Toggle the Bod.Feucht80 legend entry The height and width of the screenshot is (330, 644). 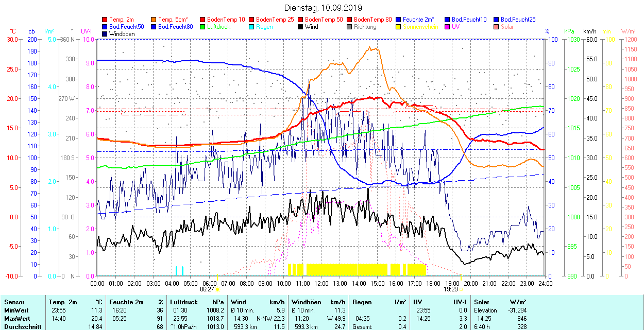point(175,27)
